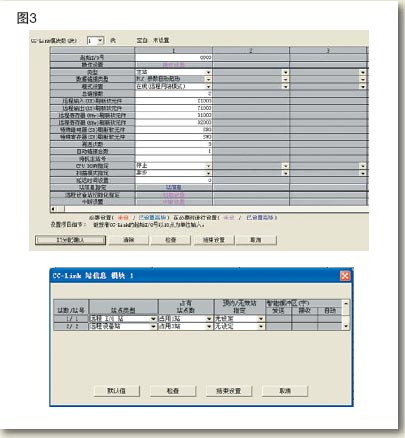
Task: Open the 站信息 link in module 1
Action: [x=173, y=187]
